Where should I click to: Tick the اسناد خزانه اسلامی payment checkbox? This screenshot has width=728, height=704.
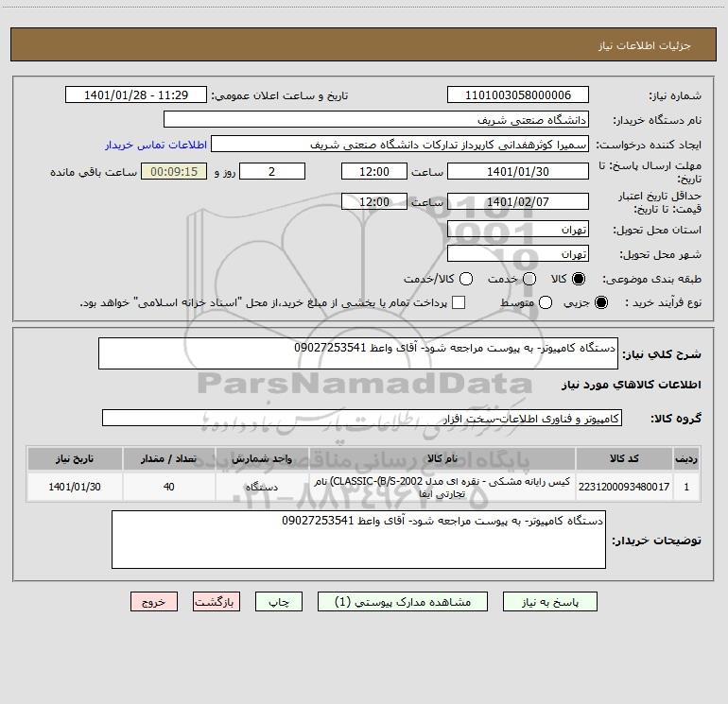tap(459, 302)
